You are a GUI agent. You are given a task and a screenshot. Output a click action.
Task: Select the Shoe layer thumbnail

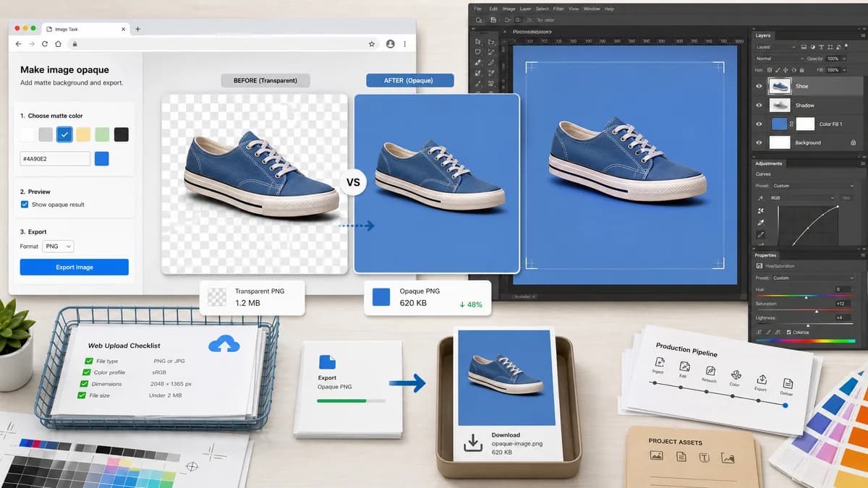click(779, 86)
